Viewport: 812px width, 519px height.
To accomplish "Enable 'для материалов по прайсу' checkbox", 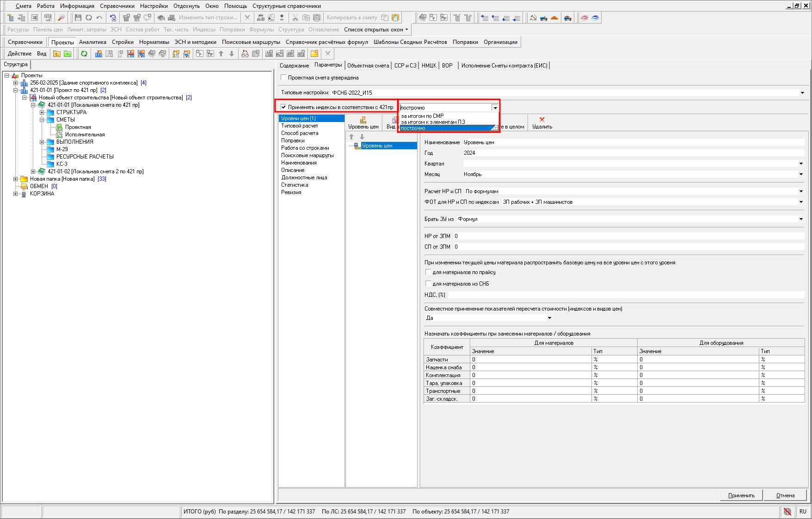I will click(428, 272).
